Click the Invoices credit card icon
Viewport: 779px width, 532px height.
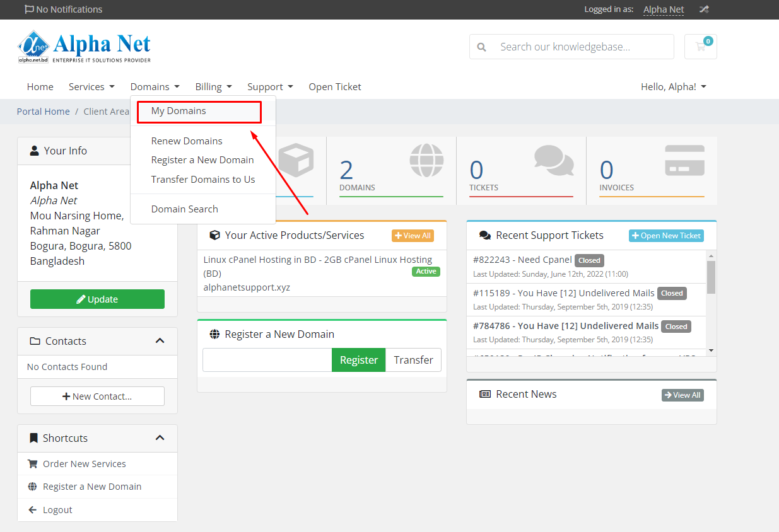(x=685, y=161)
